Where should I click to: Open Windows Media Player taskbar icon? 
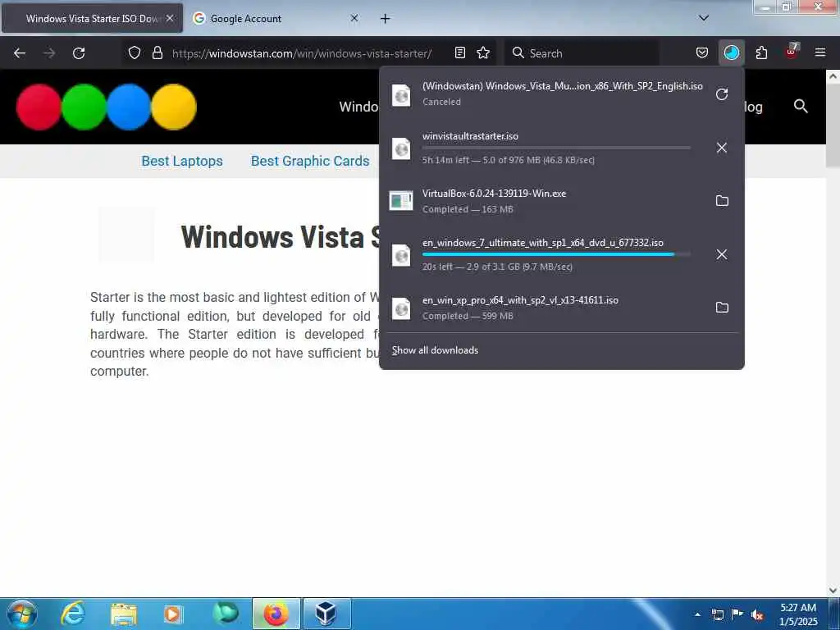[172, 614]
